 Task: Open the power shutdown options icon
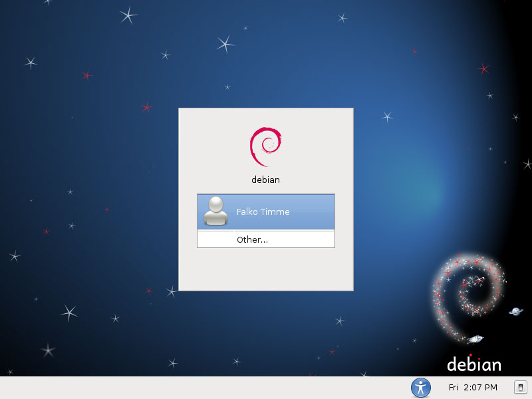tap(521, 387)
